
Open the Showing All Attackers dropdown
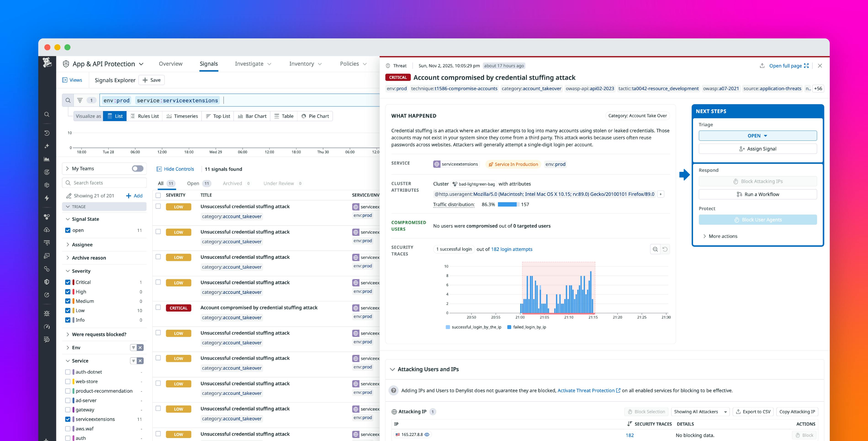coord(700,412)
